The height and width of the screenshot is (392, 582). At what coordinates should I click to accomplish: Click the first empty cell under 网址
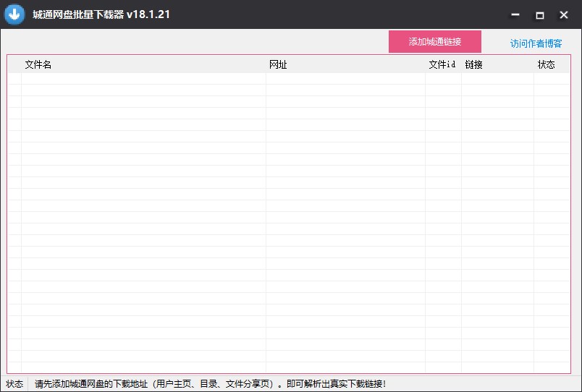pos(345,79)
